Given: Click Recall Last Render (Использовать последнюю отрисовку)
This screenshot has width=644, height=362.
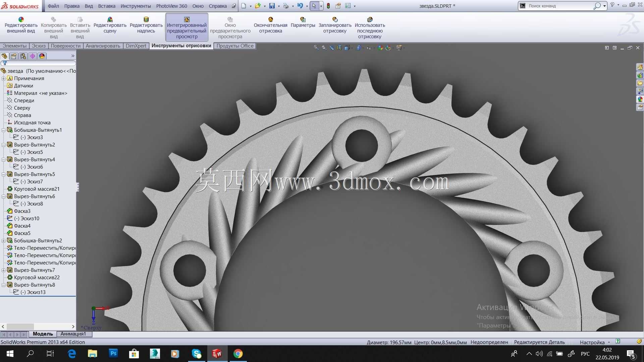Looking at the screenshot, I should tap(370, 28).
